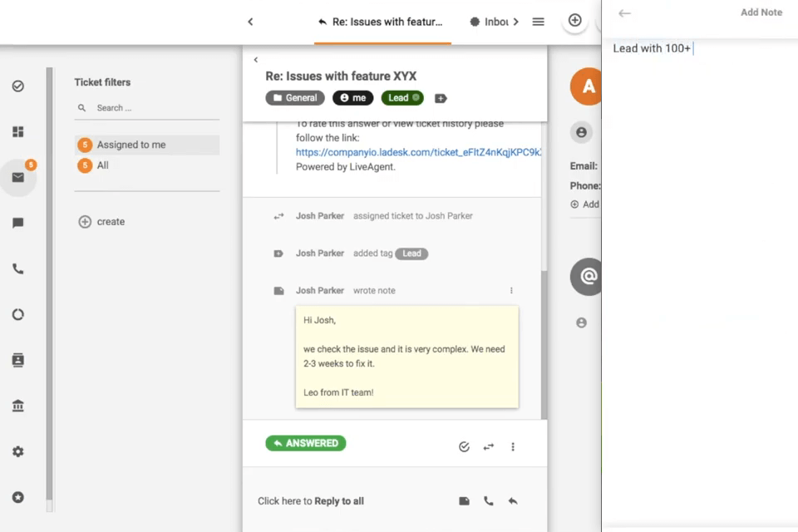798x532 pixels.
Task: Click the small person icon below avatar
Action: [x=581, y=133]
